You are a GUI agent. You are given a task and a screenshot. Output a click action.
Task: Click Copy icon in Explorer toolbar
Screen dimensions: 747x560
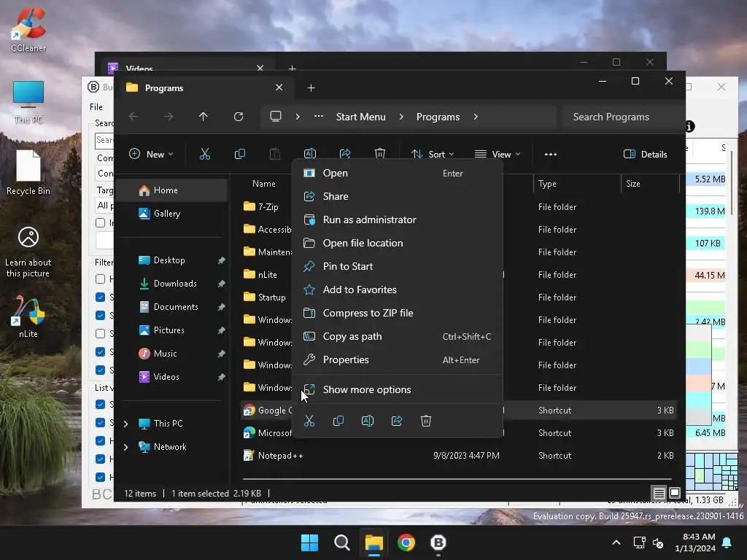click(x=239, y=154)
